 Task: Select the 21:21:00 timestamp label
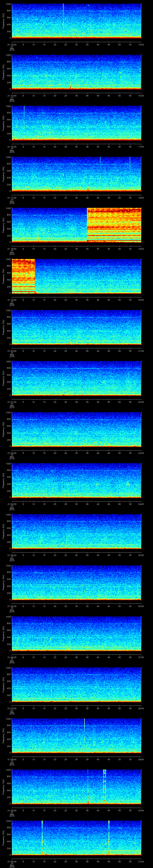[x=12, y=402]
